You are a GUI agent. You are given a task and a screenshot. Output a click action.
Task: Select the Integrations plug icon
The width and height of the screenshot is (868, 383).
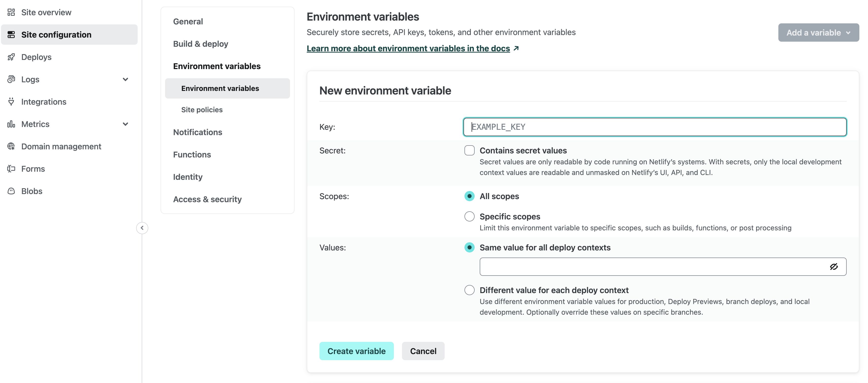11,101
